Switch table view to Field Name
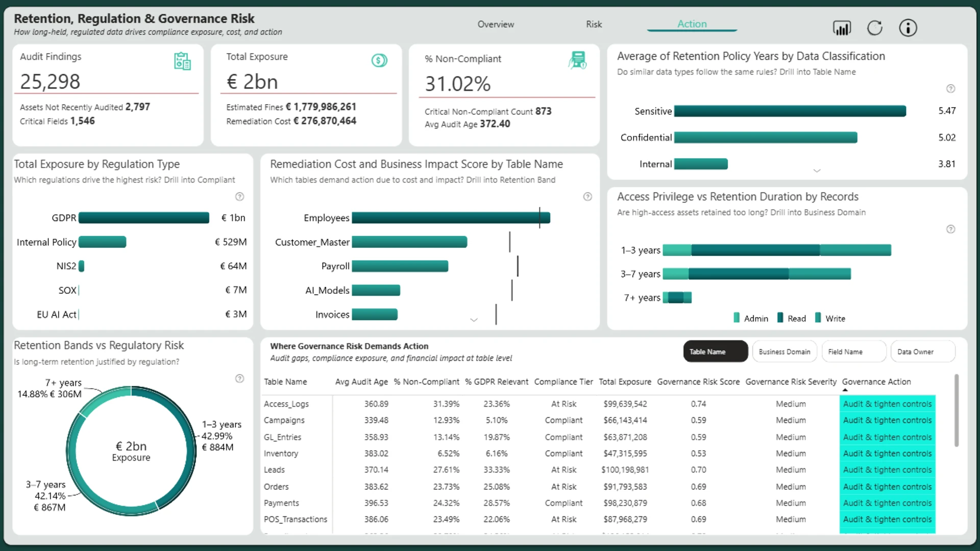The height and width of the screenshot is (551, 980). click(854, 352)
